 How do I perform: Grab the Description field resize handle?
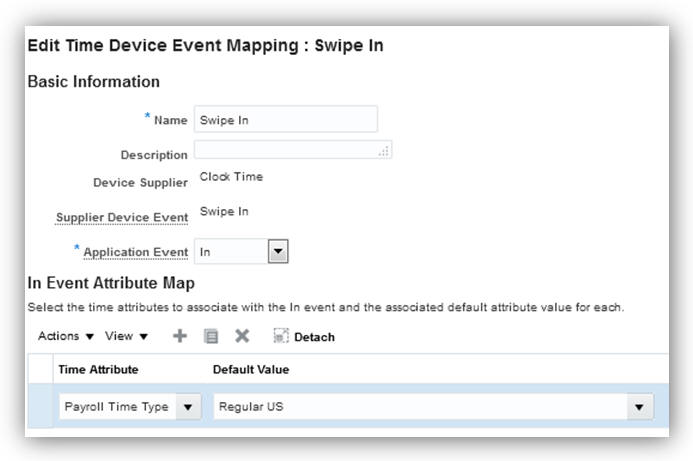click(384, 152)
